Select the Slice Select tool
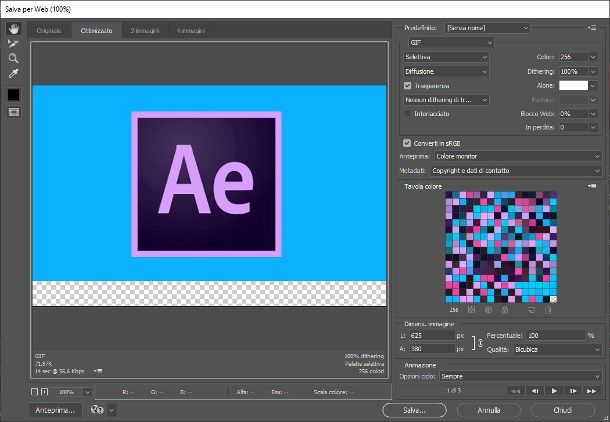This screenshot has width=610, height=422. (14, 44)
